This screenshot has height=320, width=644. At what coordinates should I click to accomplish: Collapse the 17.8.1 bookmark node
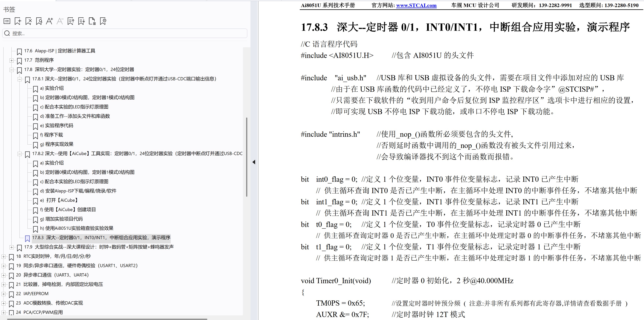pos(19,79)
